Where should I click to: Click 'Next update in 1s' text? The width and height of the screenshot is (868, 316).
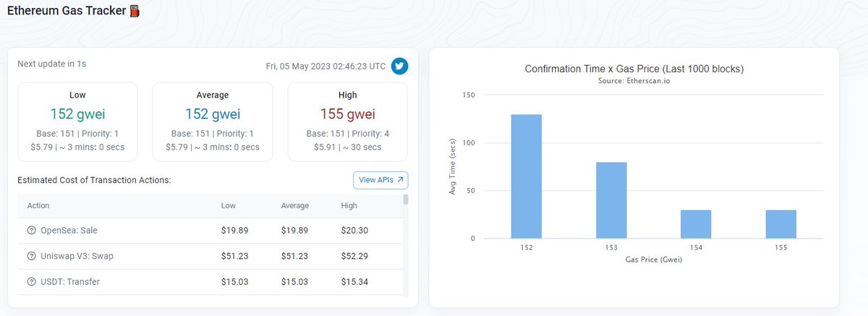52,64
